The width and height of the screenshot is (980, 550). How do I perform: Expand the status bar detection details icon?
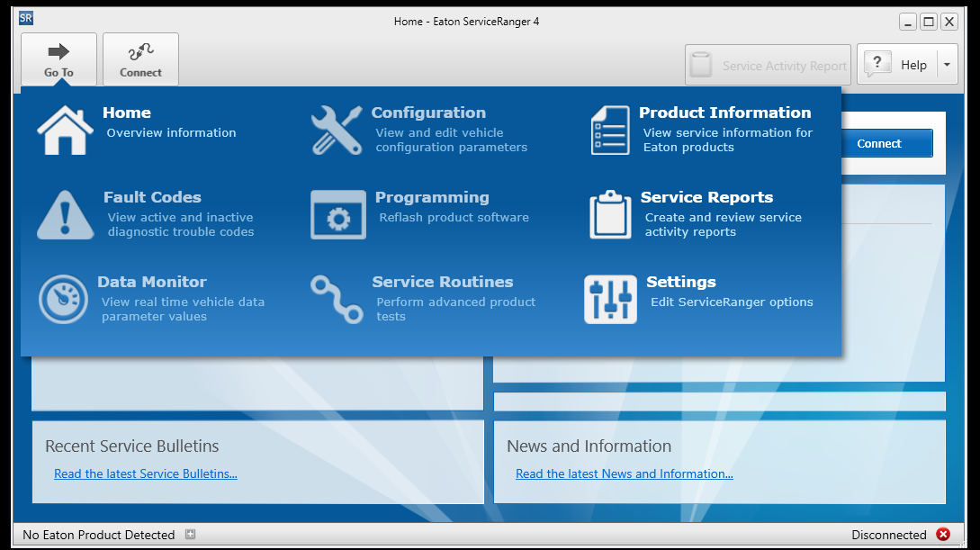[x=190, y=535]
